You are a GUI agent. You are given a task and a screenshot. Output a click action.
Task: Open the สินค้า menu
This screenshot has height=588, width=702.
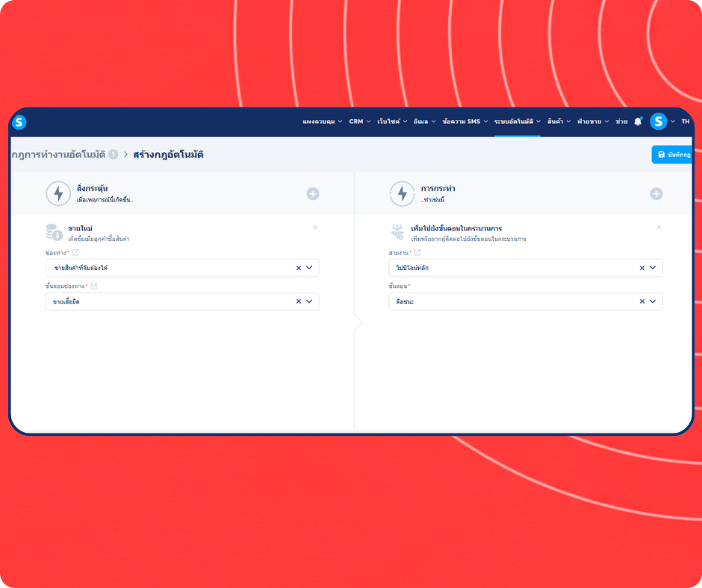coord(559,122)
